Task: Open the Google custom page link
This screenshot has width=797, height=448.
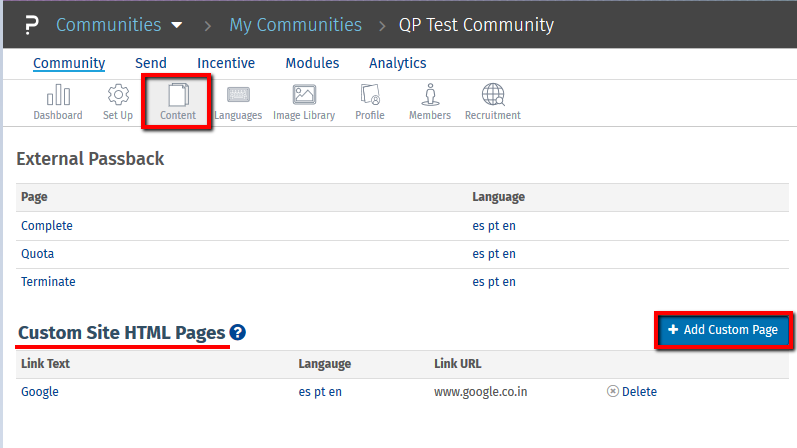Action: 40,392
